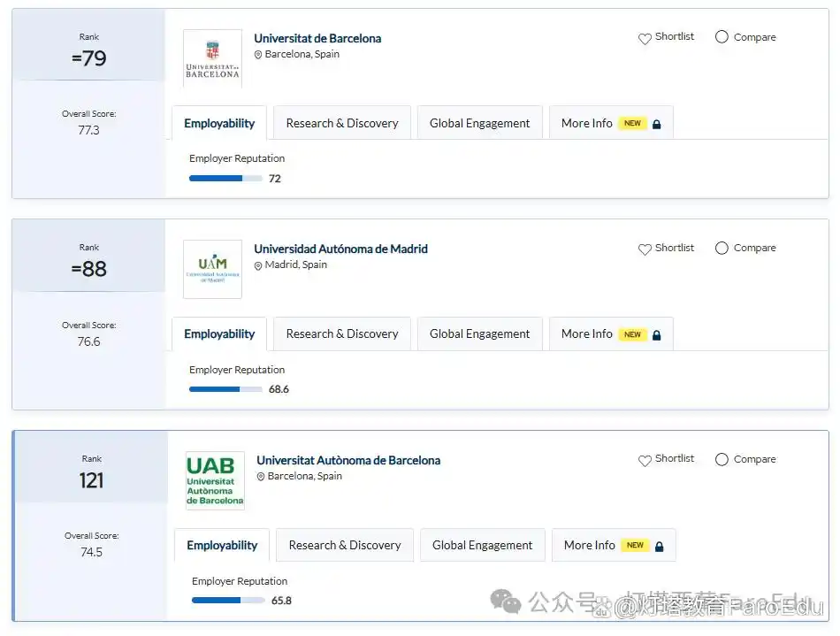Toggle Compare for Universidad Autónoma de Madrid
This screenshot has width=840, height=636.
(x=722, y=248)
